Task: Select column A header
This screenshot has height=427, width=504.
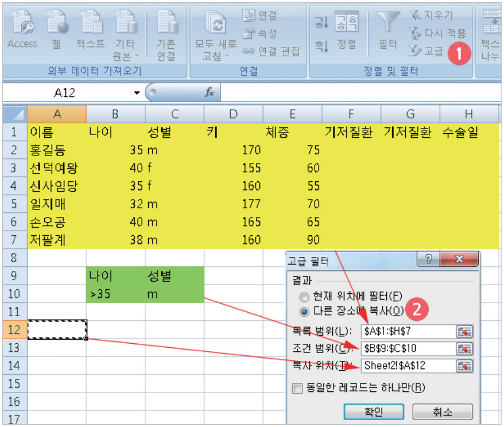Action: (57, 114)
